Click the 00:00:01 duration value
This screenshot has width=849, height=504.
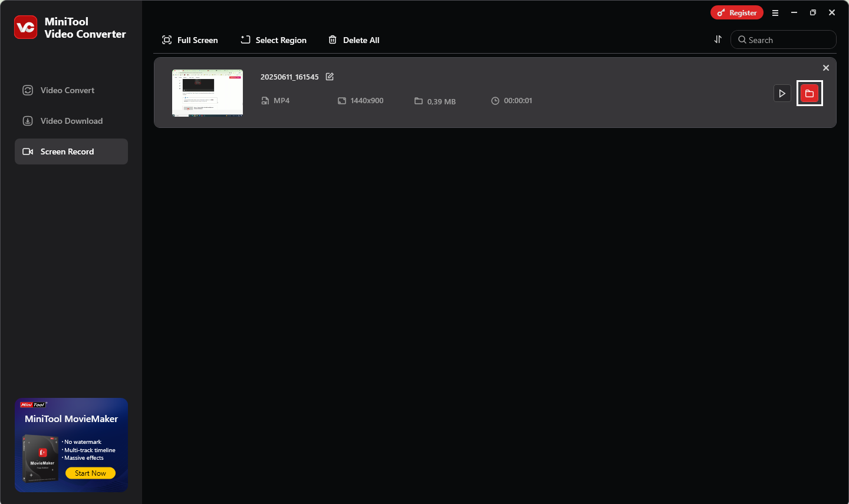click(518, 101)
